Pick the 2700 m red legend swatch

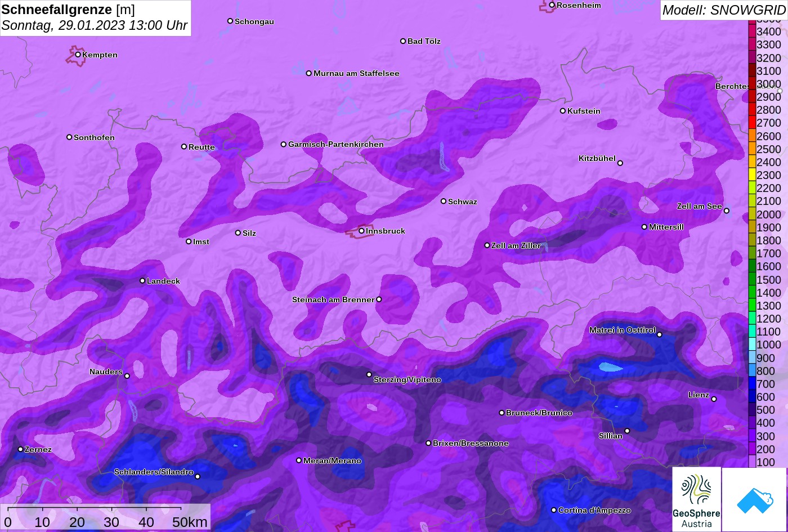click(751, 123)
